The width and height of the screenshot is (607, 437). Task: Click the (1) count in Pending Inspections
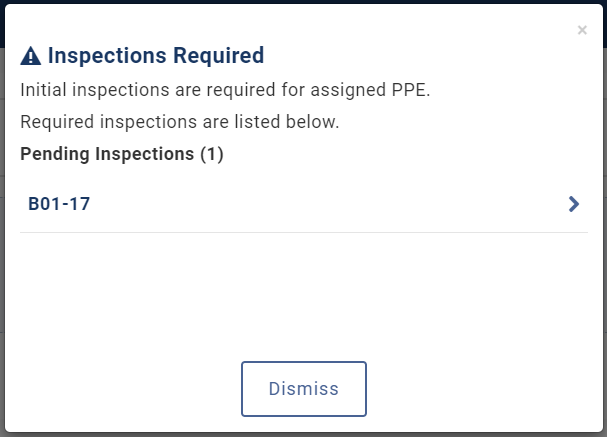(x=212, y=154)
